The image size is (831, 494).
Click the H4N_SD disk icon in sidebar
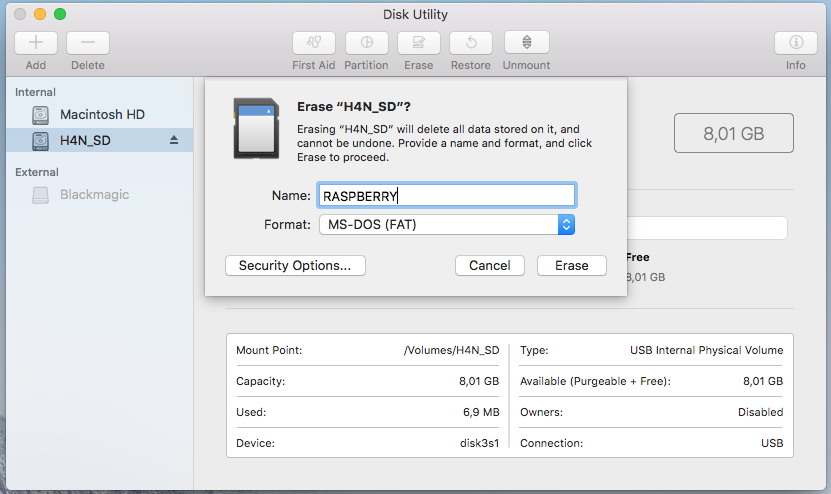click(40, 140)
